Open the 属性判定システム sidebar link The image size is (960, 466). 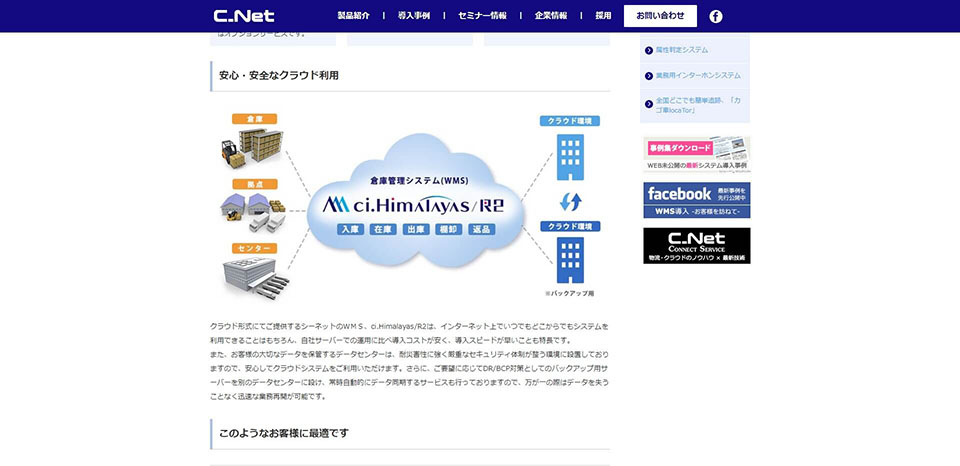682,50
